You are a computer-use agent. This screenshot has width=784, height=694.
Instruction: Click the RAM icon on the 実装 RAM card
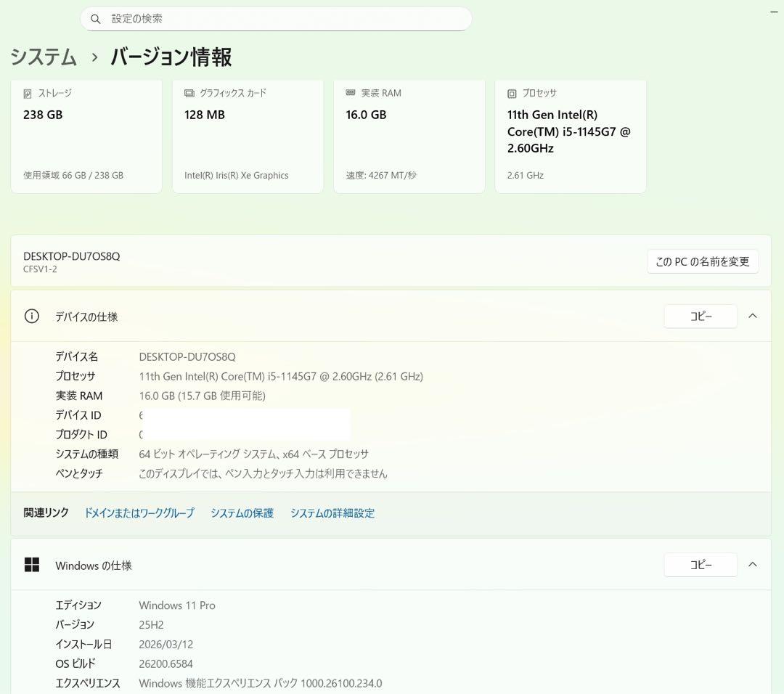click(349, 93)
